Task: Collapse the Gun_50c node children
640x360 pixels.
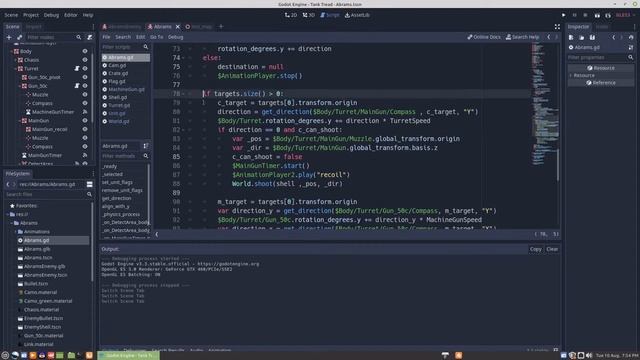Action: click(20, 86)
